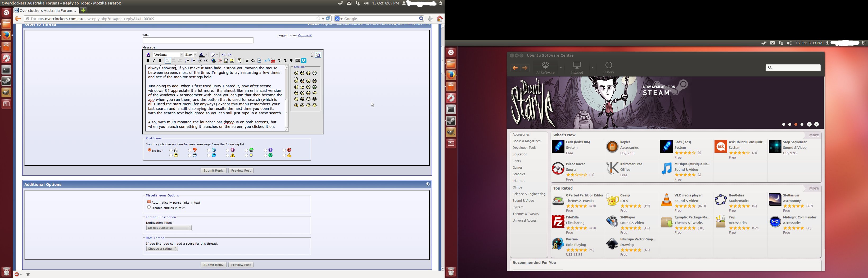Open VLC media player app entry

click(x=686, y=203)
